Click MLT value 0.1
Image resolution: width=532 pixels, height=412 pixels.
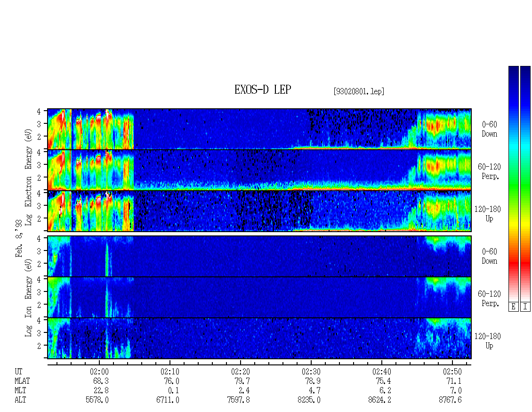[x=173, y=391]
